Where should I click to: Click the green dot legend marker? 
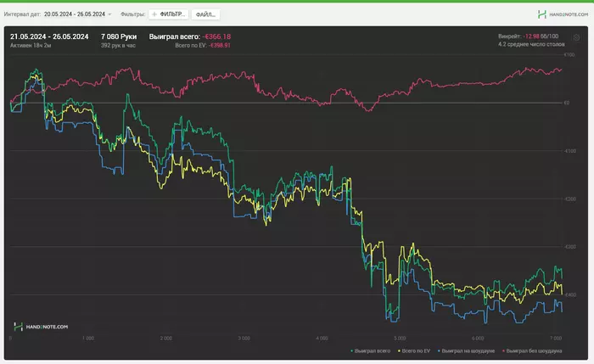tap(351, 350)
